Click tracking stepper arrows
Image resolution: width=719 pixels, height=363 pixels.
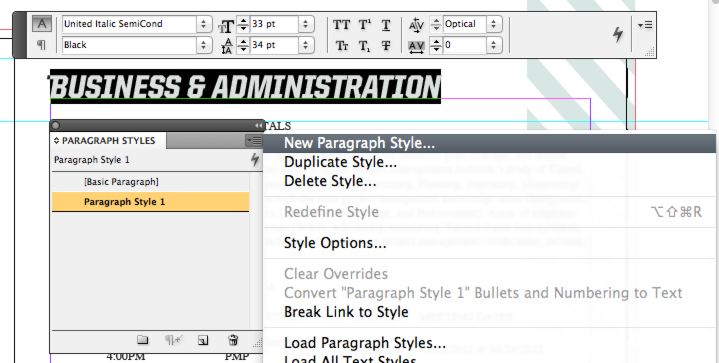[436, 45]
